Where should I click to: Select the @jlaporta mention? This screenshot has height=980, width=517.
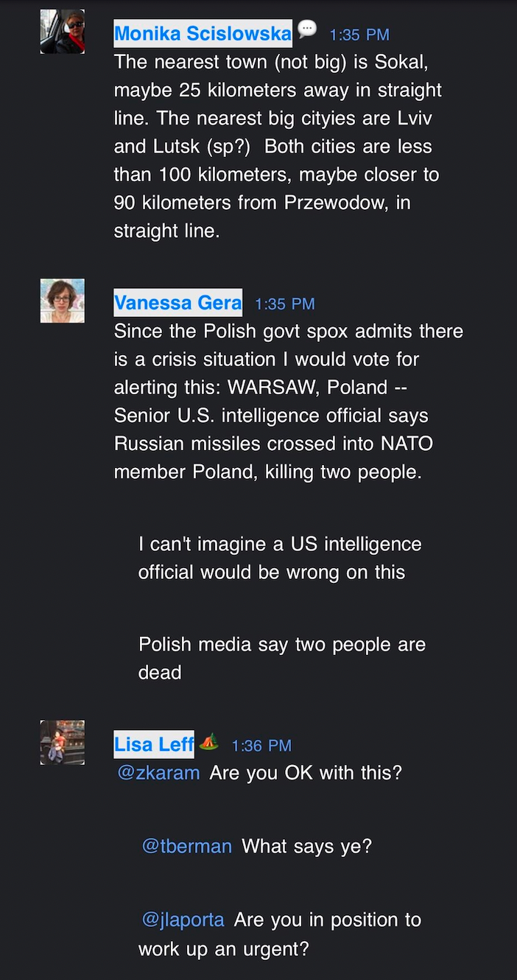click(183, 920)
